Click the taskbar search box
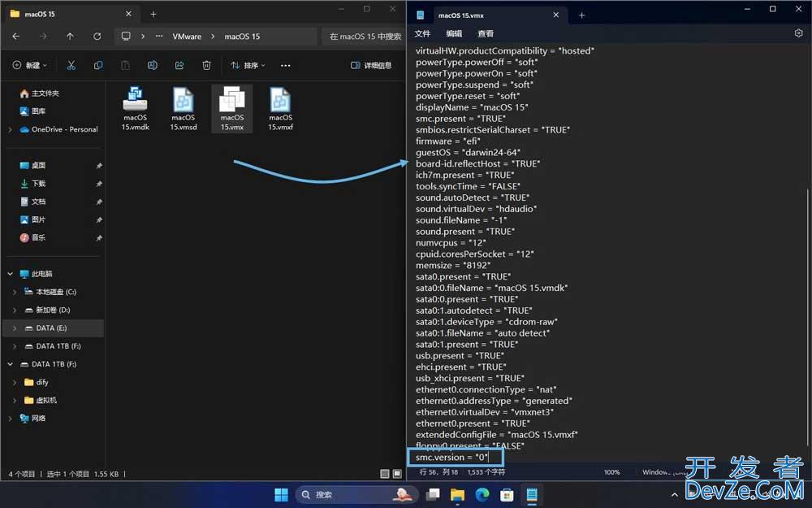Image resolution: width=812 pixels, height=508 pixels. (x=357, y=494)
